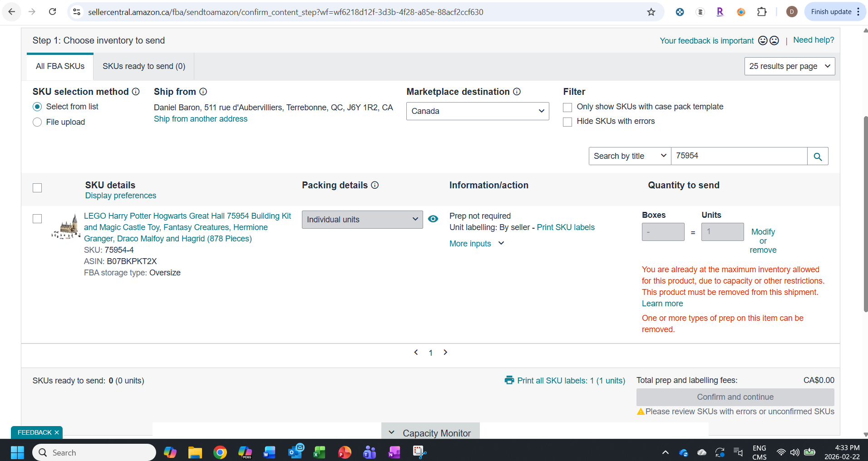The width and height of the screenshot is (868, 461).
Task: Expand the 'More inputs' section
Action: [477, 244]
